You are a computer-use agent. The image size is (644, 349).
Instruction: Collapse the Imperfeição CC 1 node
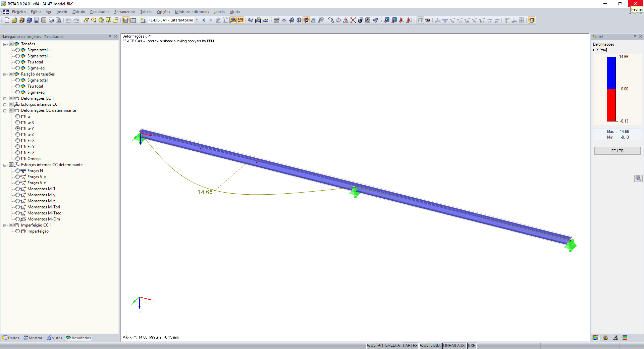(5, 226)
